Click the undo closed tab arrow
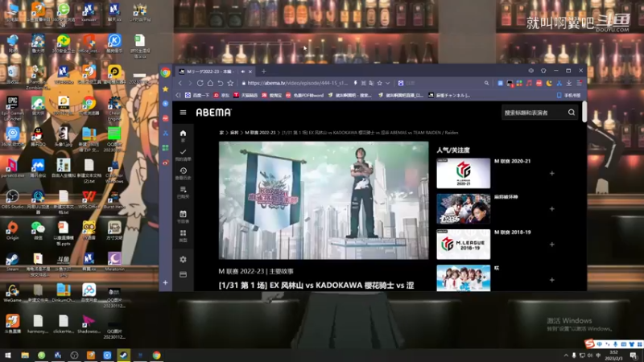 (x=221, y=83)
